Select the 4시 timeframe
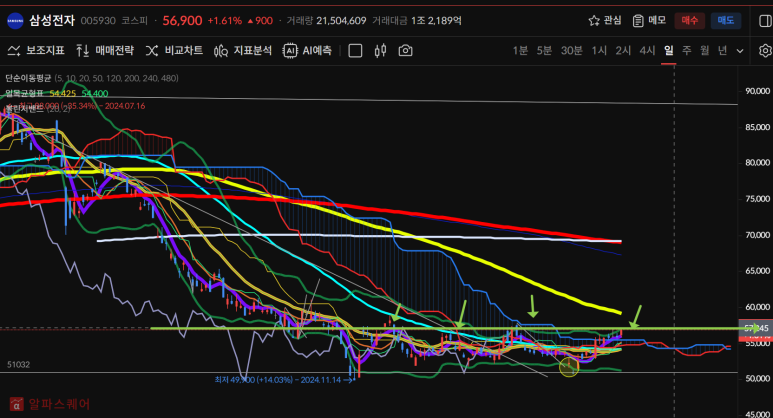773x418 pixels. tap(647, 50)
